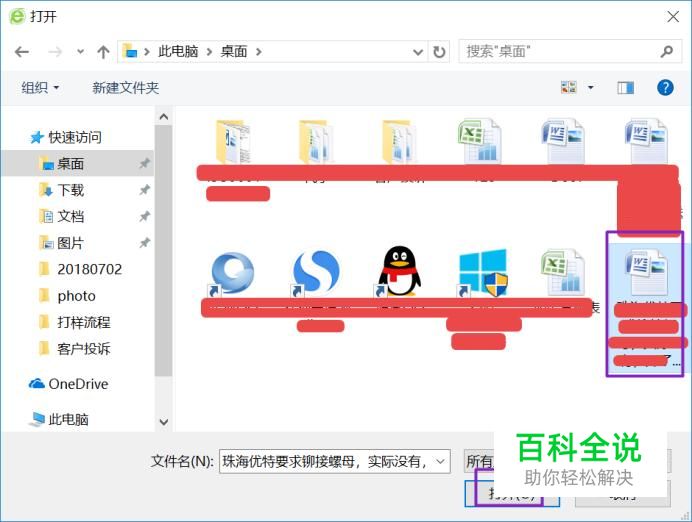692x522 pixels.
Task: Expand the 文件名 combo box dropdown
Action: pos(440,462)
